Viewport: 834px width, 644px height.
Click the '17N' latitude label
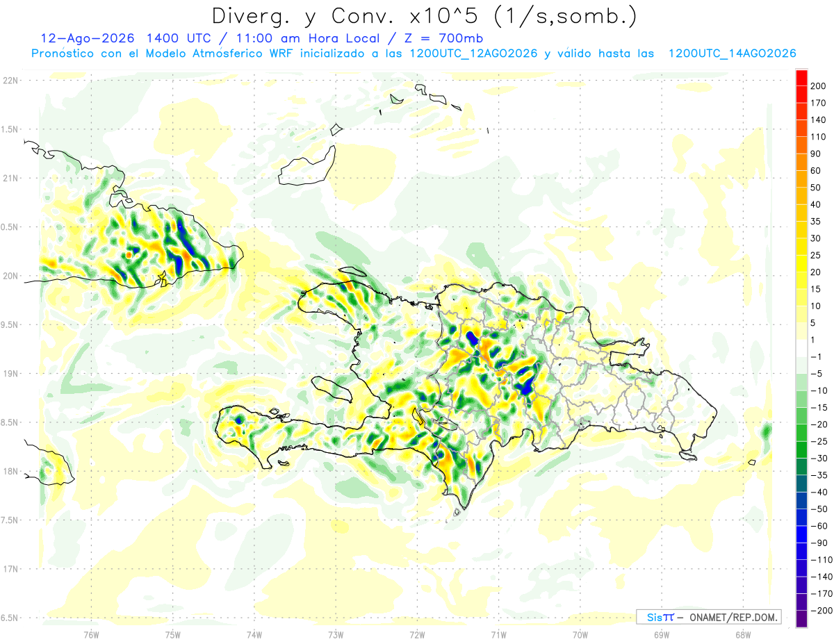[x=10, y=569]
